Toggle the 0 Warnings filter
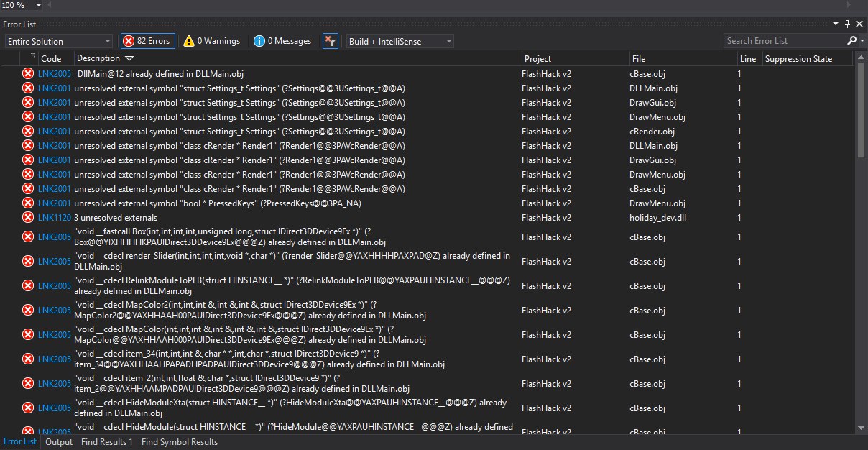 (x=211, y=41)
